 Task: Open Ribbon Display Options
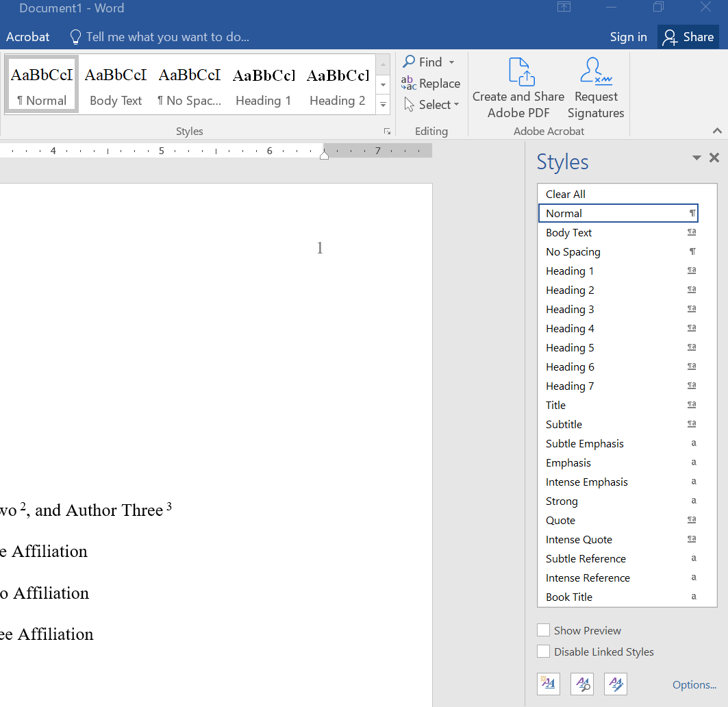(564, 7)
